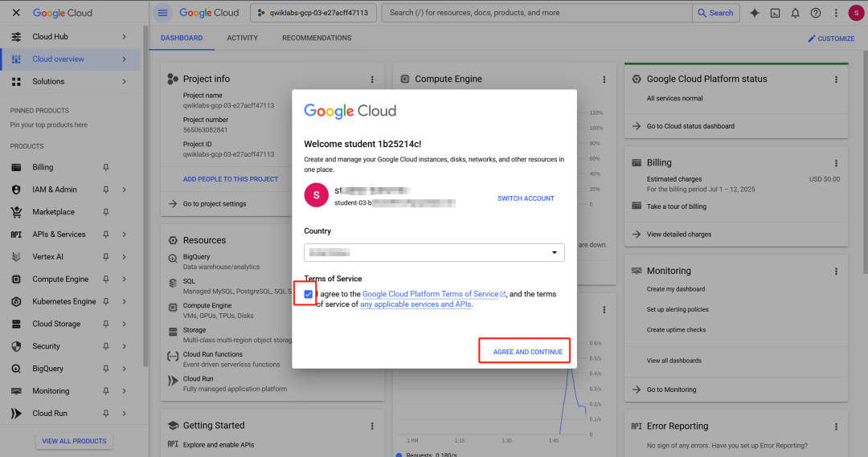Expand Cloud Hub submenu chevron
Screen dimensions: 868x457
click(124, 36)
